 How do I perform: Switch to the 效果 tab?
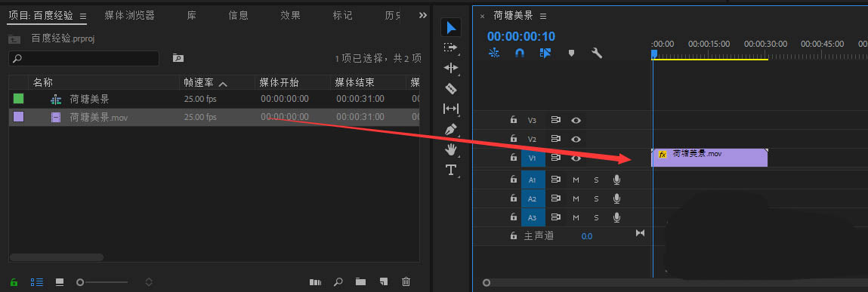290,15
